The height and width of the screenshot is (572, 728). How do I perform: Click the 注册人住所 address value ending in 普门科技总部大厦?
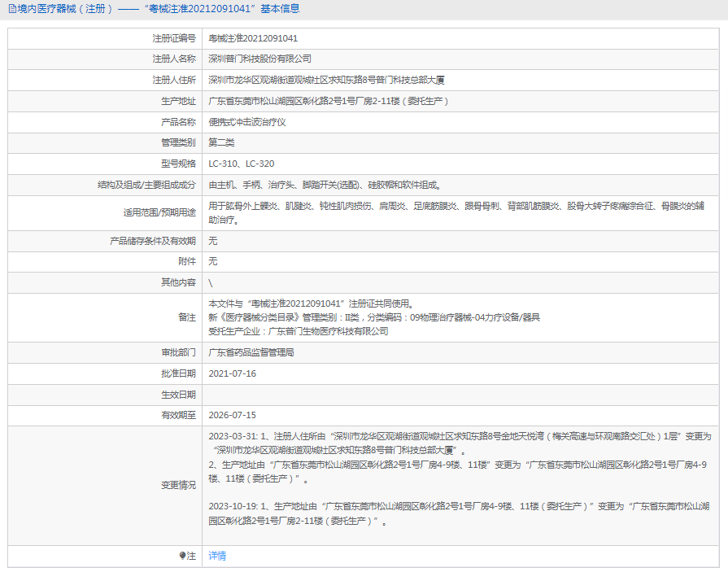326,80
